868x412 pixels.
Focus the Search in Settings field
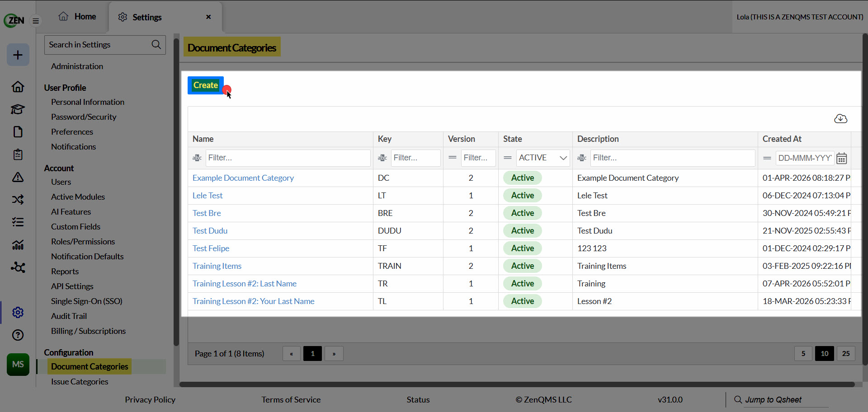105,45
